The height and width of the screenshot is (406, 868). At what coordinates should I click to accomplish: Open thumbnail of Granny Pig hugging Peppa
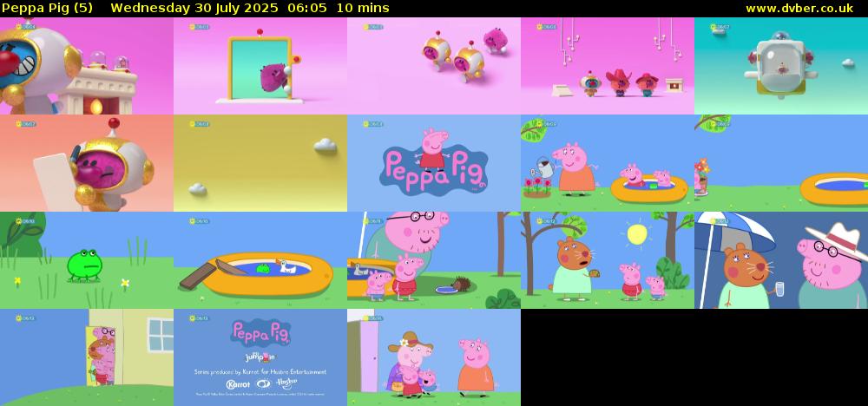point(434,357)
